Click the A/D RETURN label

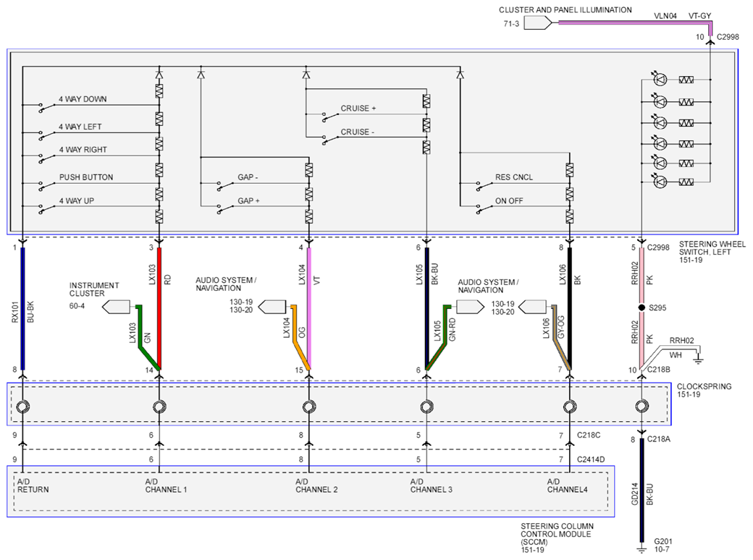click(x=33, y=485)
